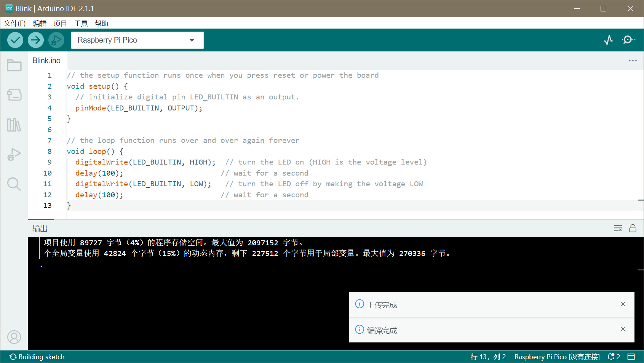Open the Sketchbook folder sidebar icon
The width and height of the screenshot is (644, 363).
click(14, 65)
